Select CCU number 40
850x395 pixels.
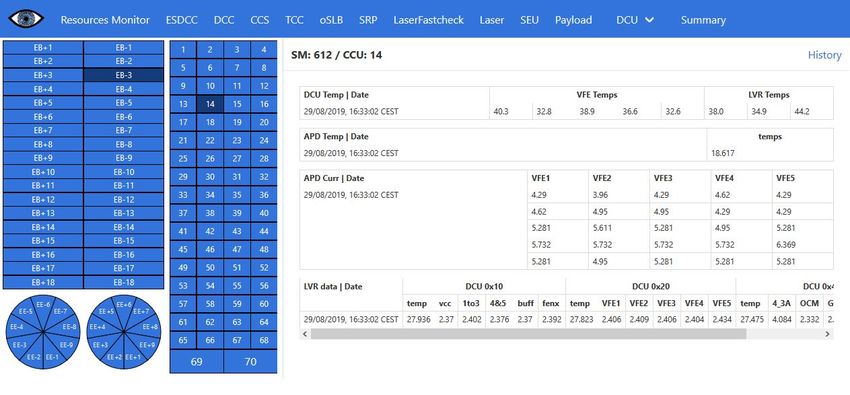pos(264,213)
